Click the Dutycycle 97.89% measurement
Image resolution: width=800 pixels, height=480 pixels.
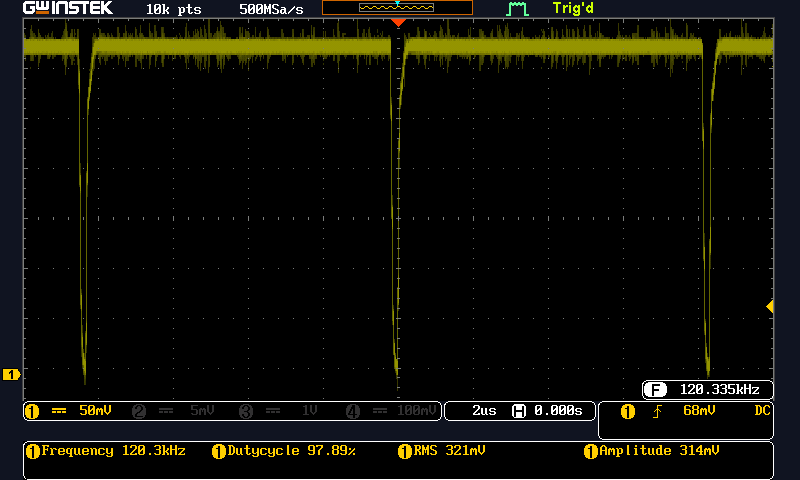[x=291, y=451]
